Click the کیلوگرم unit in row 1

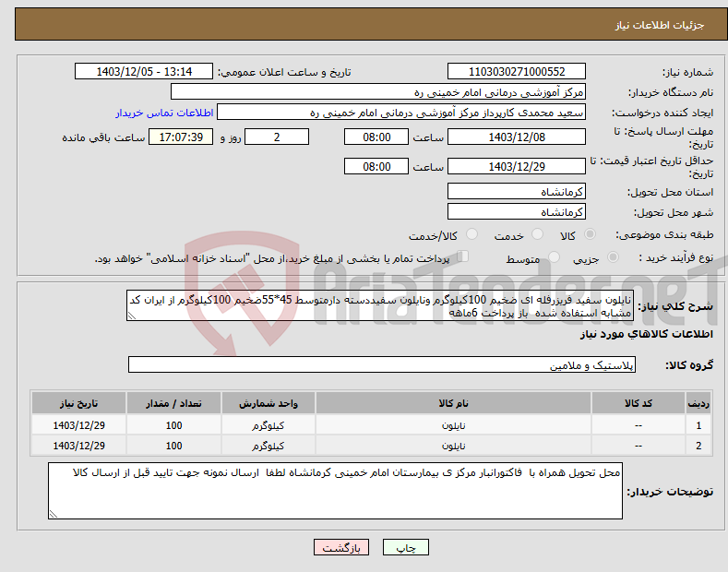click(x=268, y=425)
